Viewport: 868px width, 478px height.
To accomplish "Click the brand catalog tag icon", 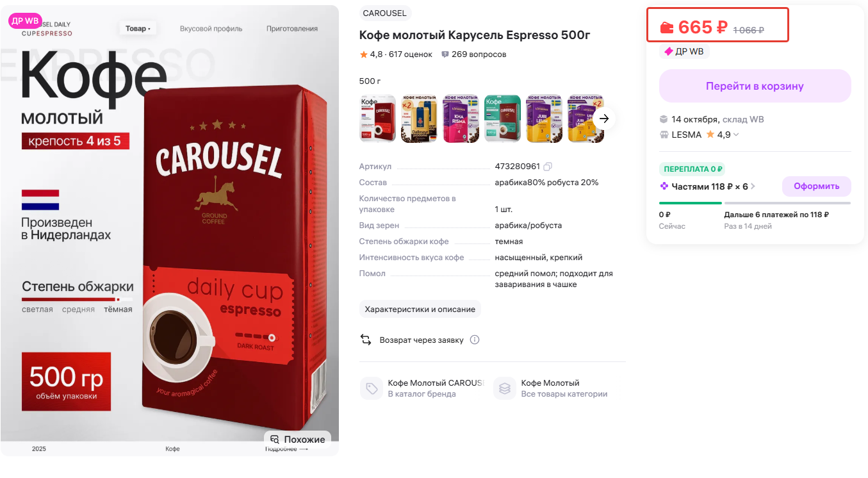I will point(372,388).
